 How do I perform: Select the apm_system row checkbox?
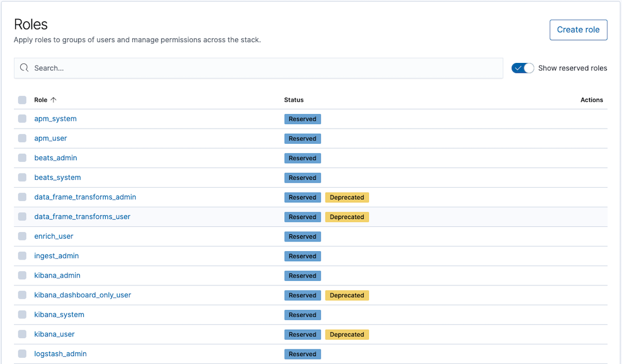pyautogui.click(x=22, y=119)
